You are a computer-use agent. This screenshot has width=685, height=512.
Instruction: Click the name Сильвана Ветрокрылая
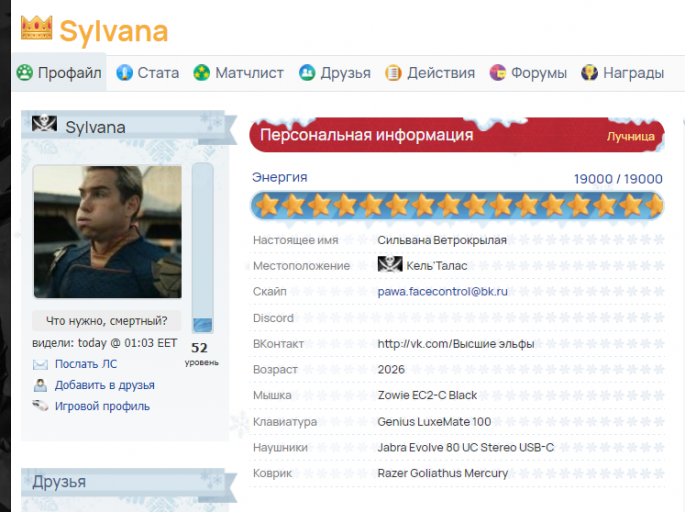coord(442,240)
